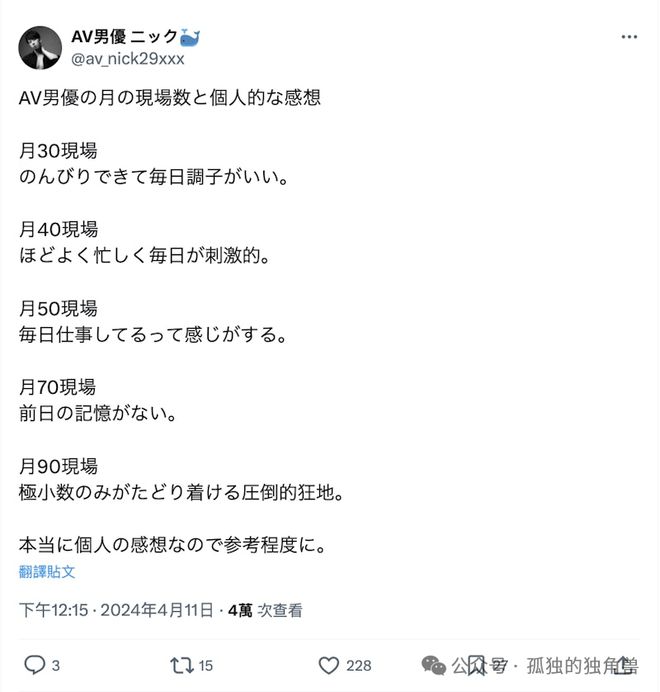The image size is (660, 692).
Task: Like the post with the heart icon
Action: 329,665
